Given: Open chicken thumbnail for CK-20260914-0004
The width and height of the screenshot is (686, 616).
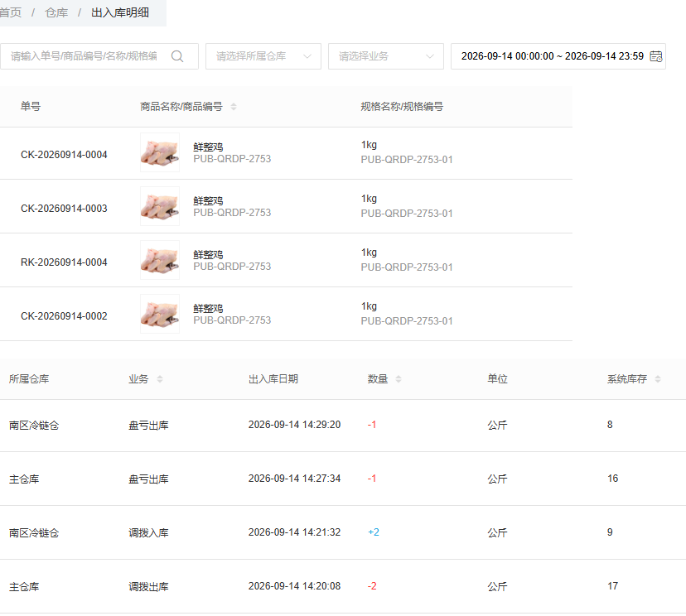Looking at the screenshot, I should coord(160,152).
